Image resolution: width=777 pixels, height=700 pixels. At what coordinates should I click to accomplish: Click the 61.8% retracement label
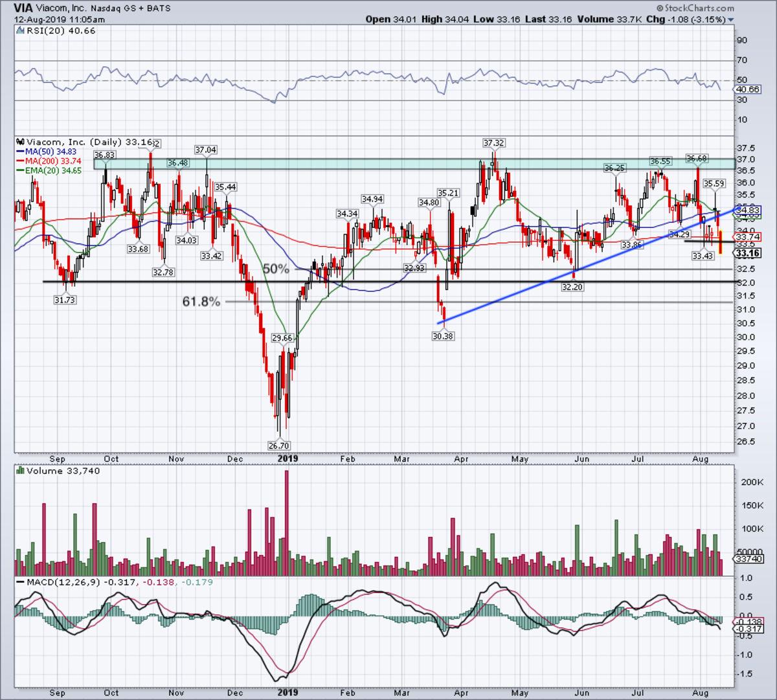(x=201, y=301)
